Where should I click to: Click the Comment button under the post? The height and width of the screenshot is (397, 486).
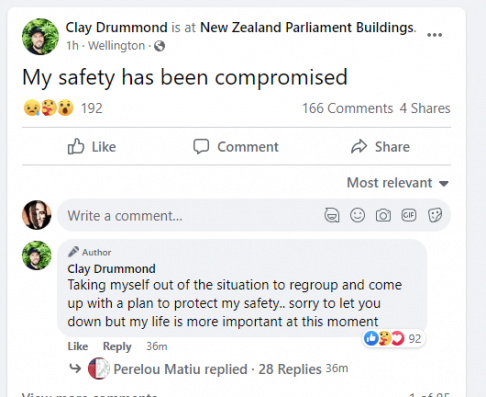coord(236,147)
